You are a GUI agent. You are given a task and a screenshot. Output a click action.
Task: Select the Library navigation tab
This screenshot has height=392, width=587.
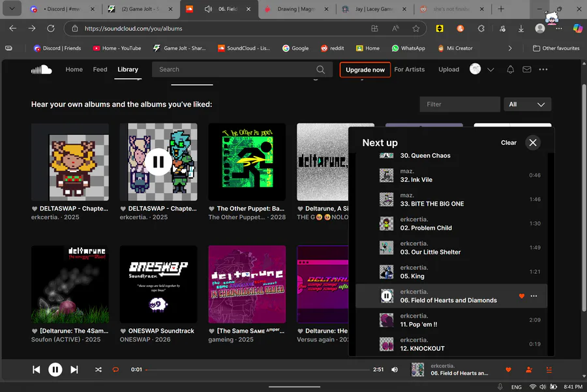[128, 69]
